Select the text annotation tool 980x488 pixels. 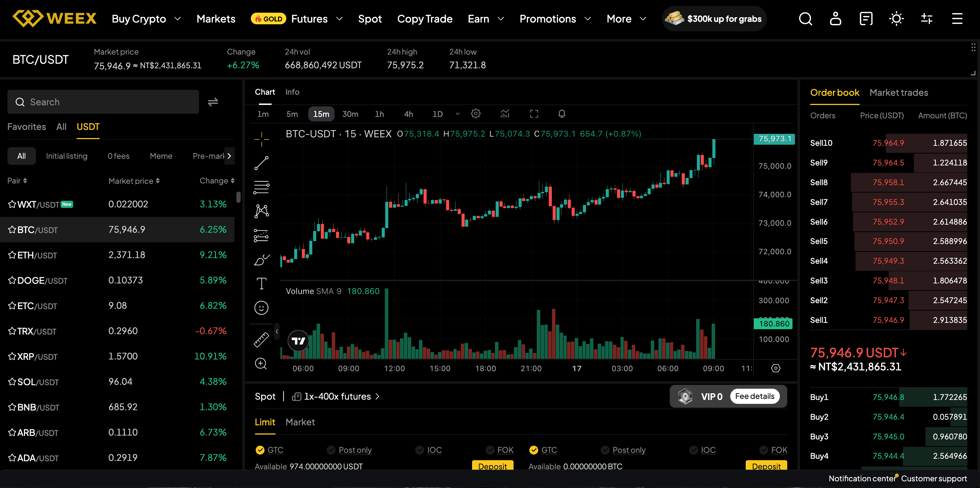(261, 283)
